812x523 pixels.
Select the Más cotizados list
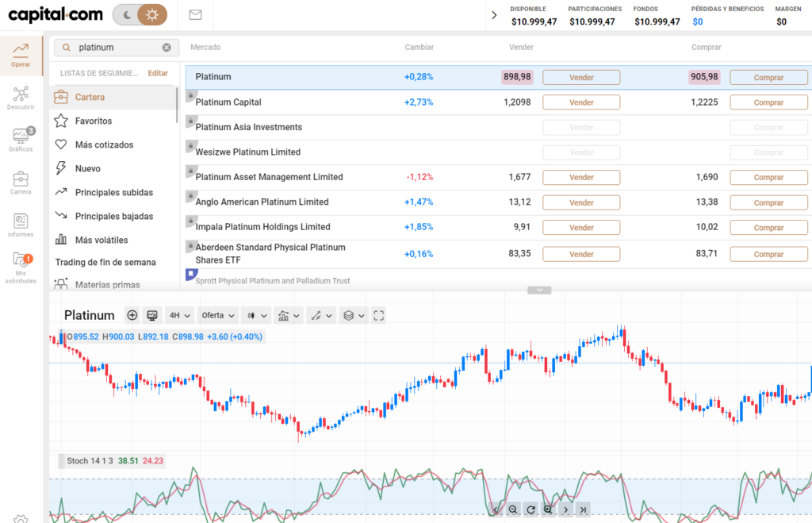point(113,144)
